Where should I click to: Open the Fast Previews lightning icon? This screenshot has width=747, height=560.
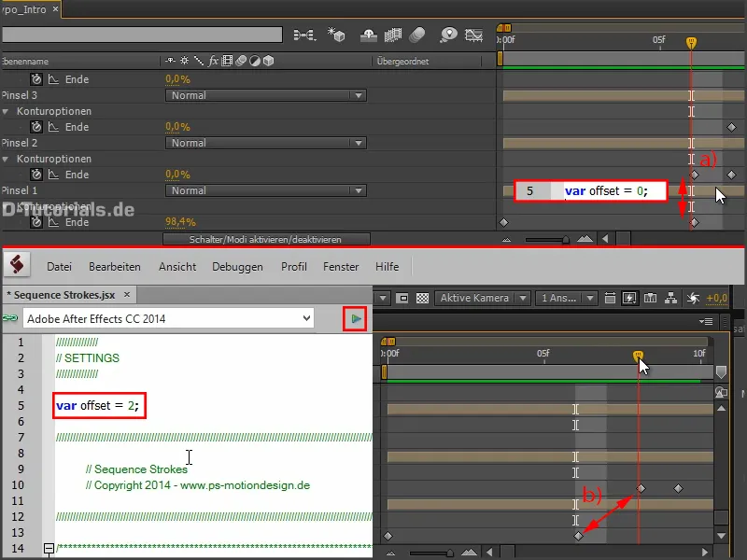click(629, 298)
